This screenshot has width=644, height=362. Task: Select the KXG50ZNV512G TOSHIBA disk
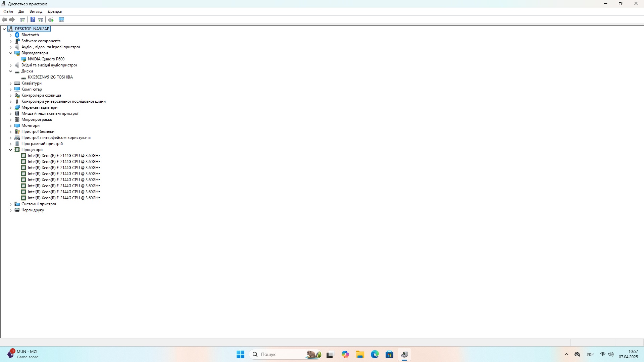point(50,77)
